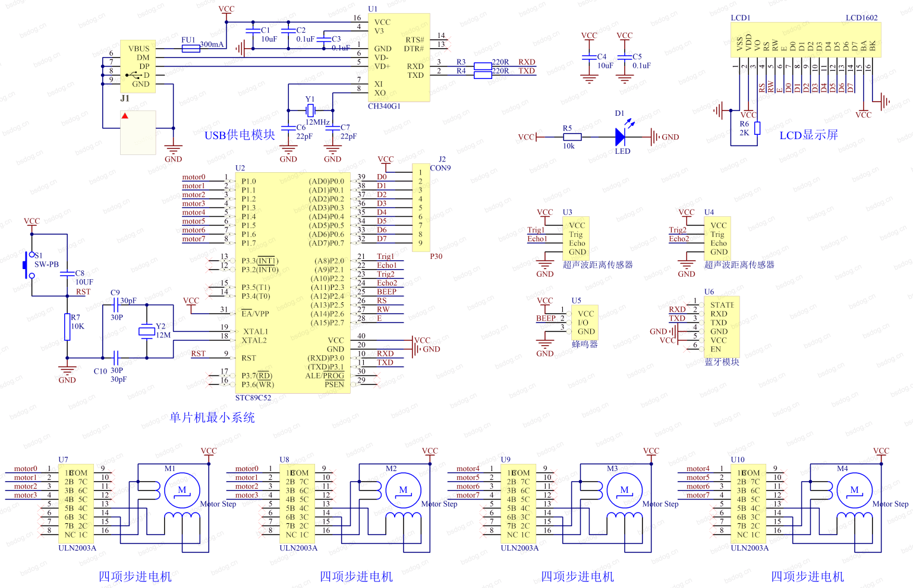The width and height of the screenshot is (913, 588).
Task: Click the VBUS pin on J1
Action: pos(139,49)
